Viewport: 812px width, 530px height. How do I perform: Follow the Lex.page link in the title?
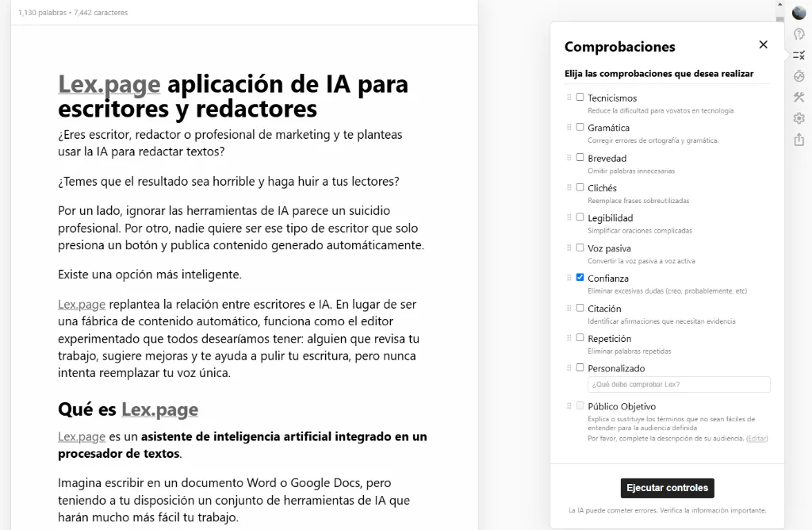109,84
